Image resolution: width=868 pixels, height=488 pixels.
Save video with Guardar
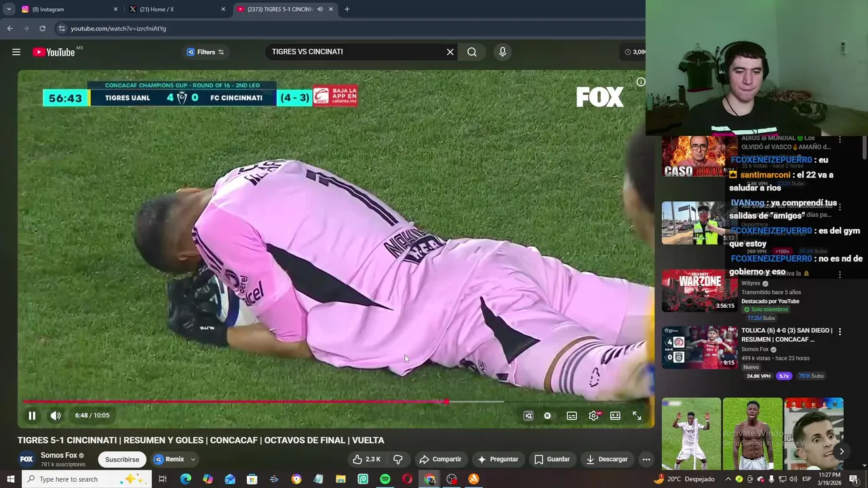click(x=552, y=460)
